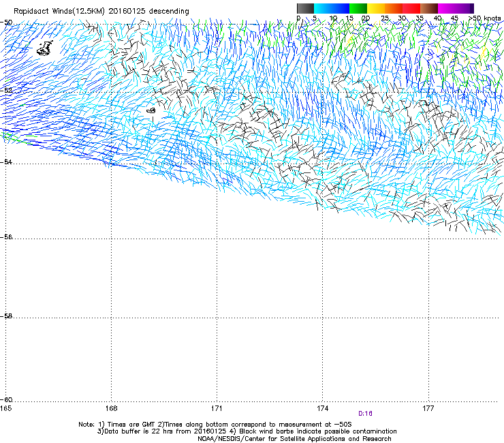Click the -50 latitude label
504x443 pixels.
pos(6,22)
